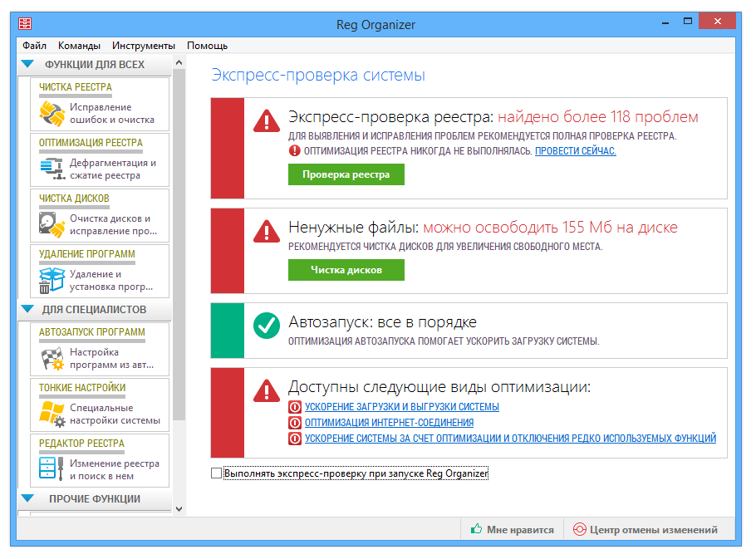Click Мне нравится button label
This screenshot has width=756, height=559.
[x=520, y=529]
